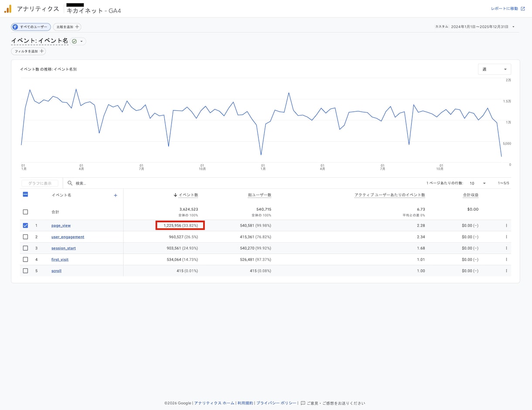Click the 利用規約 footer link
Screen dimensions: 532x410
click(245, 403)
